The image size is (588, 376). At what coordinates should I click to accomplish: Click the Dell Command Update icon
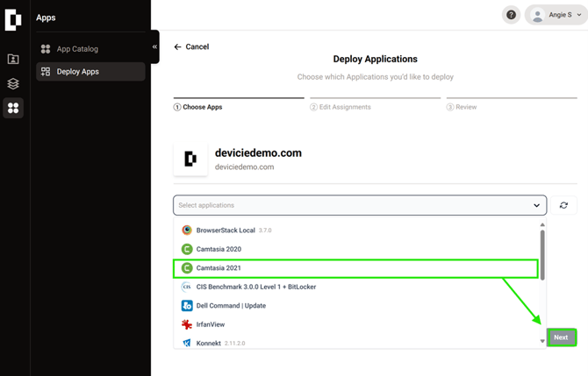click(187, 306)
